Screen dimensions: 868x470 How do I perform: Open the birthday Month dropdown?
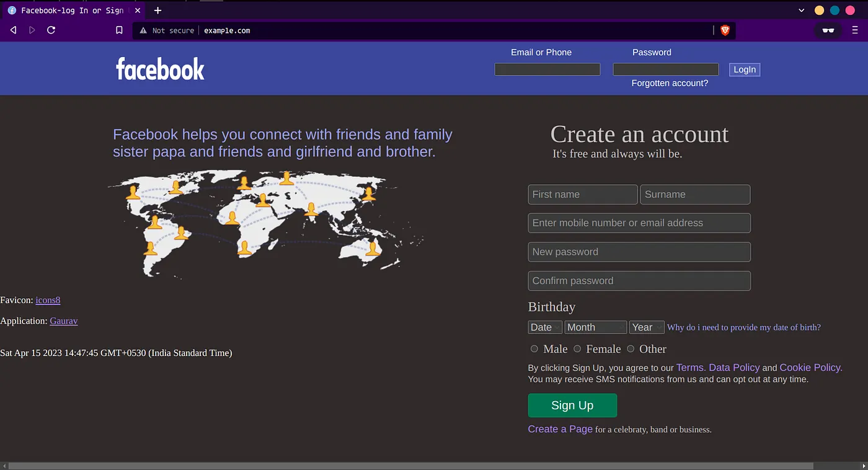point(596,327)
